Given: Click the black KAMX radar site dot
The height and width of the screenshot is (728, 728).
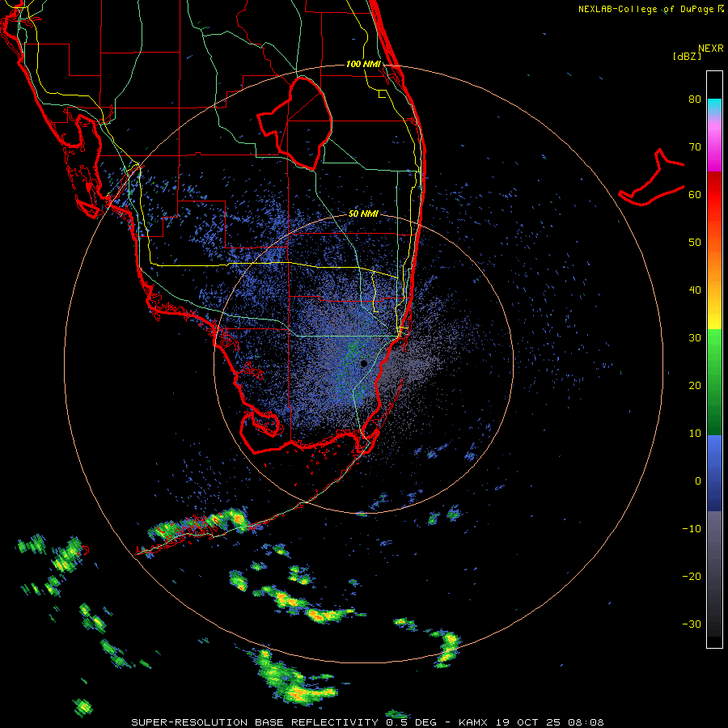Looking at the screenshot, I should pyautogui.click(x=363, y=363).
